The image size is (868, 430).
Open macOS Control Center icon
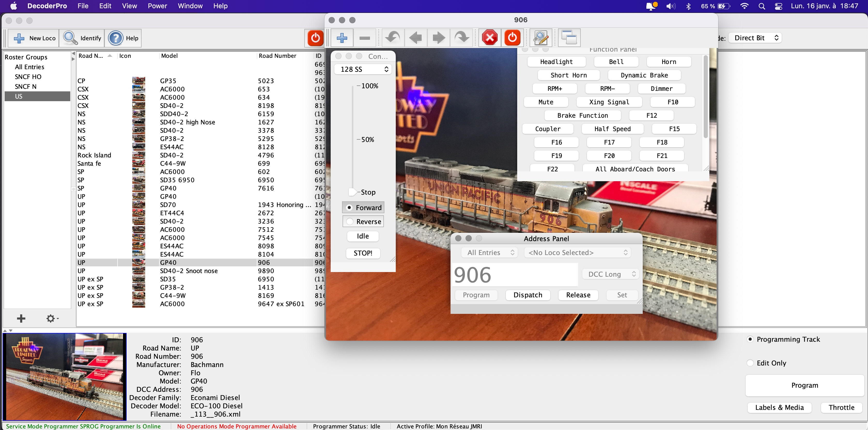(778, 6)
